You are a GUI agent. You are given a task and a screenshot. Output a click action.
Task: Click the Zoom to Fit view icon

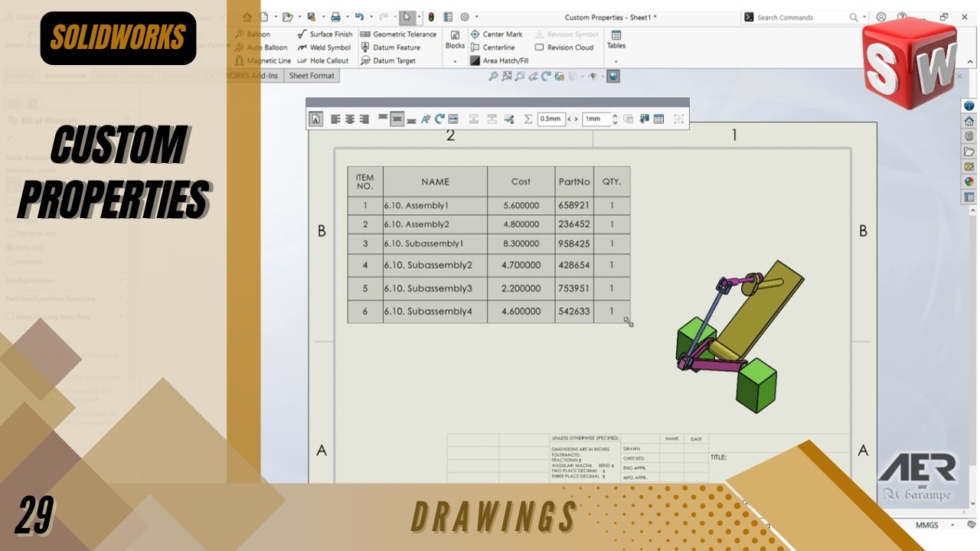point(493,76)
